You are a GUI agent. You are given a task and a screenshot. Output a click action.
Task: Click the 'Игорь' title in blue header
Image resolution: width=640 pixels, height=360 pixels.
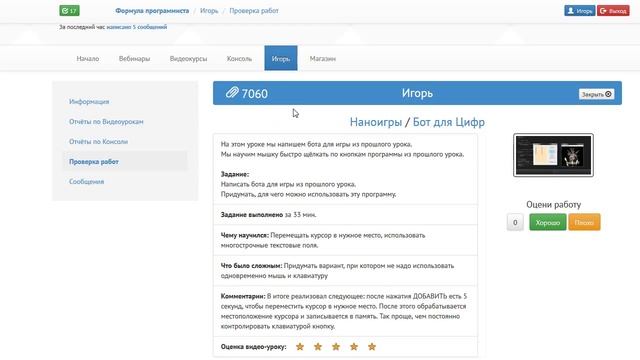click(417, 93)
